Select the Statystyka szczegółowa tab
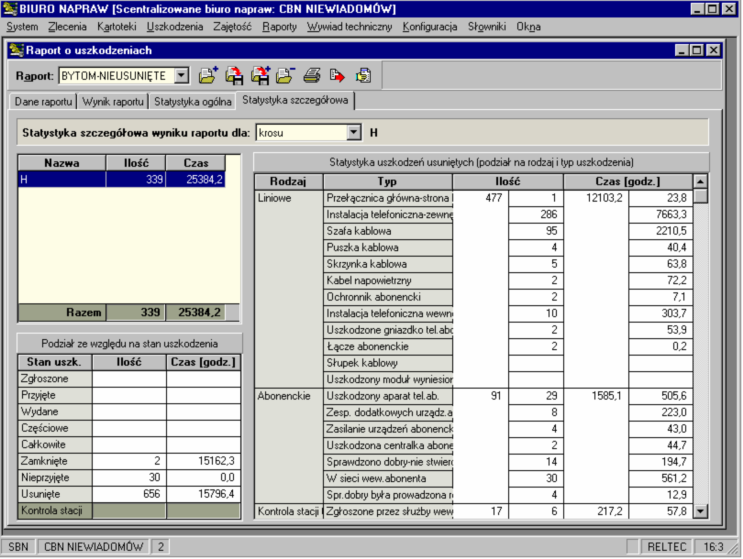 click(x=295, y=100)
